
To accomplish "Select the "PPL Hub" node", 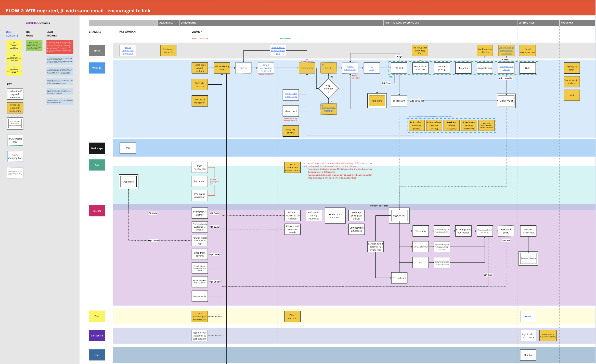I will click(x=399, y=68).
